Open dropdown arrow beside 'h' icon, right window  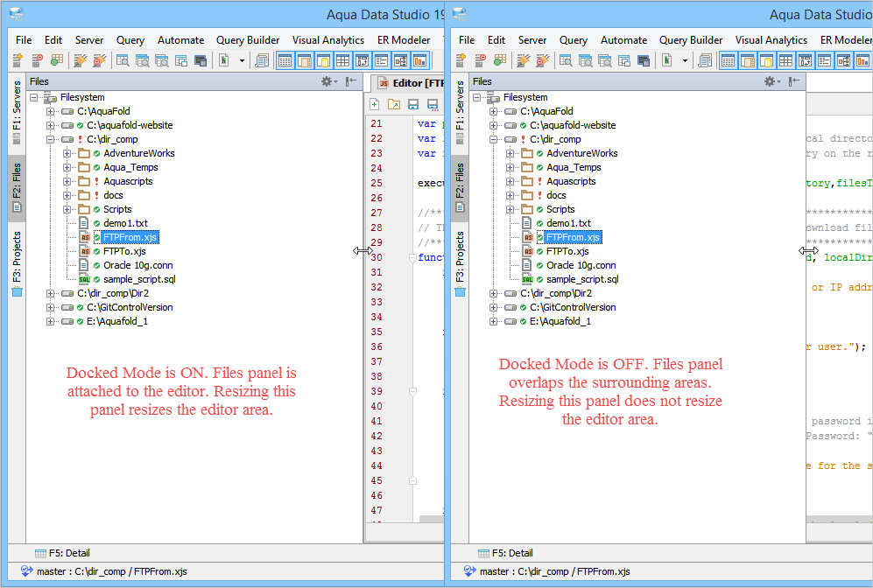coord(685,60)
